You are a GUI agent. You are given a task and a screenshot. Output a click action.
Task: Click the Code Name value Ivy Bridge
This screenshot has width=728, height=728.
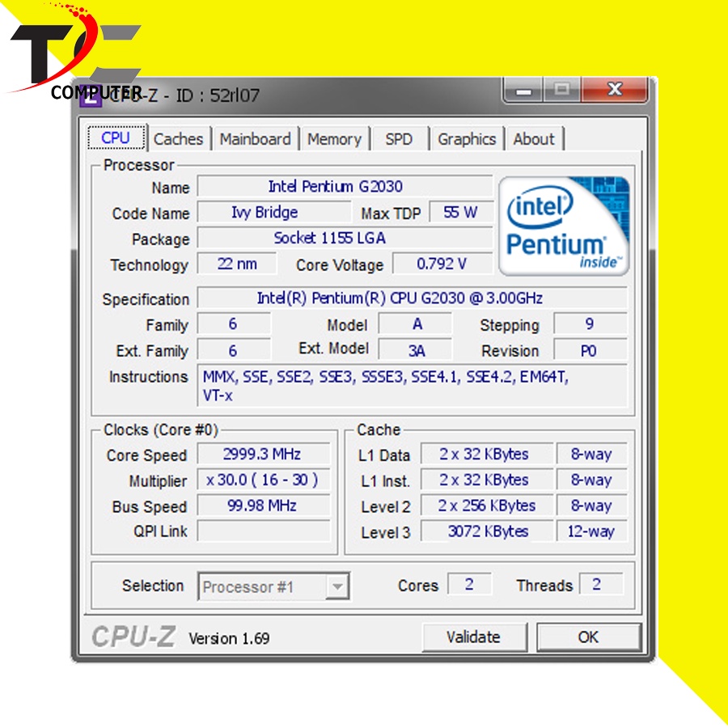tap(274, 212)
